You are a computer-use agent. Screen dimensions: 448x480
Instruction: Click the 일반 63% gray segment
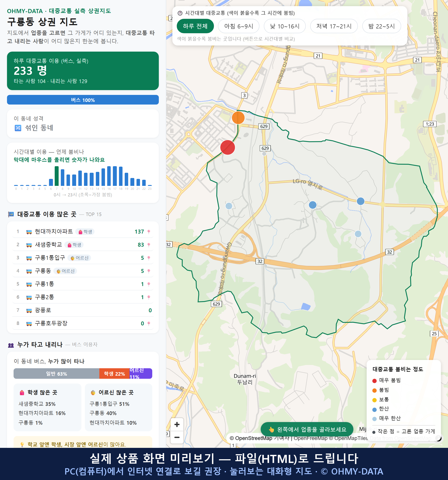(56, 374)
